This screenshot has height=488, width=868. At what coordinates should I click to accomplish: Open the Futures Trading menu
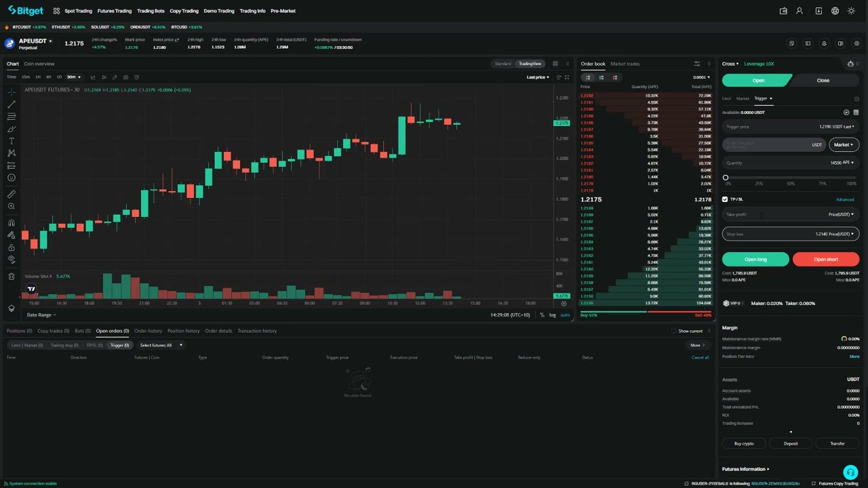(115, 11)
